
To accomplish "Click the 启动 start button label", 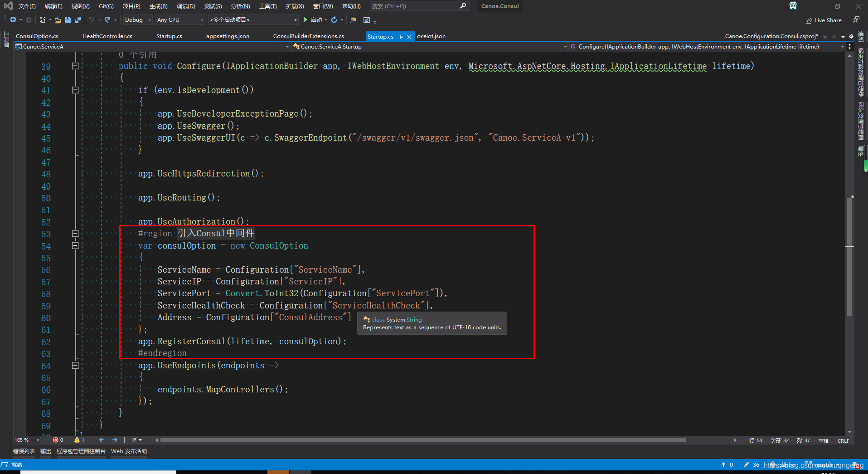I will pos(316,20).
